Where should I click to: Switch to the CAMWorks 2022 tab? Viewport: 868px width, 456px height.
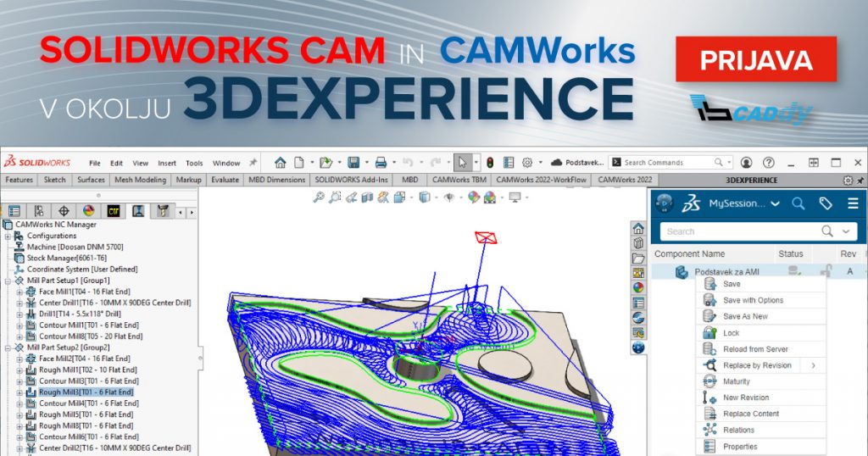(x=625, y=180)
